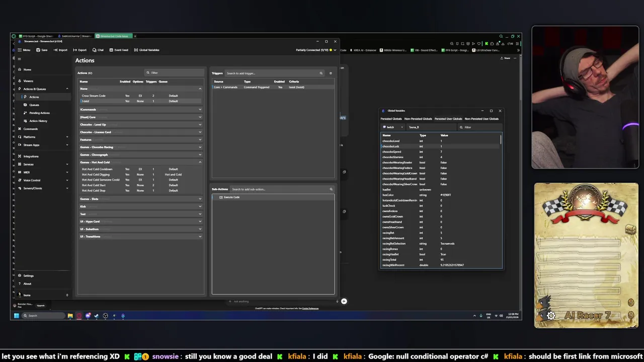The image size is (644, 362).
Task: Open File Explorer from the taskbar
Action: (x=70, y=316)
